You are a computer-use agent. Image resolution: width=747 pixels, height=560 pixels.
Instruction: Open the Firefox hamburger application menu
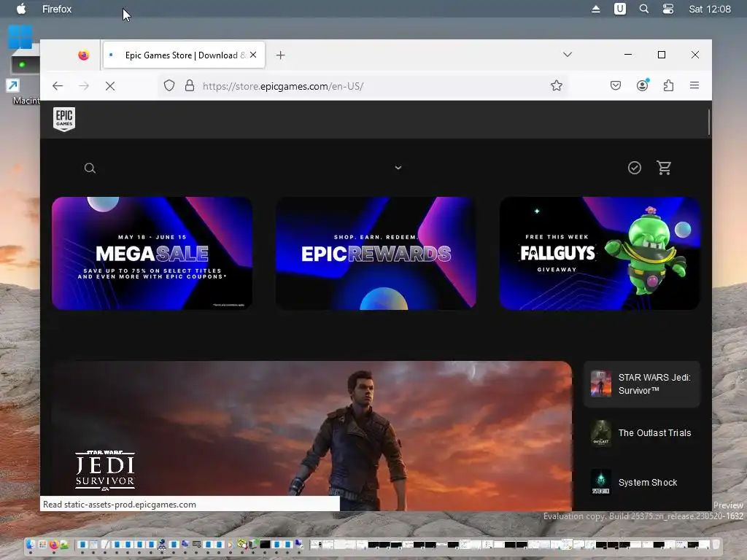click(x=694, y=85)
